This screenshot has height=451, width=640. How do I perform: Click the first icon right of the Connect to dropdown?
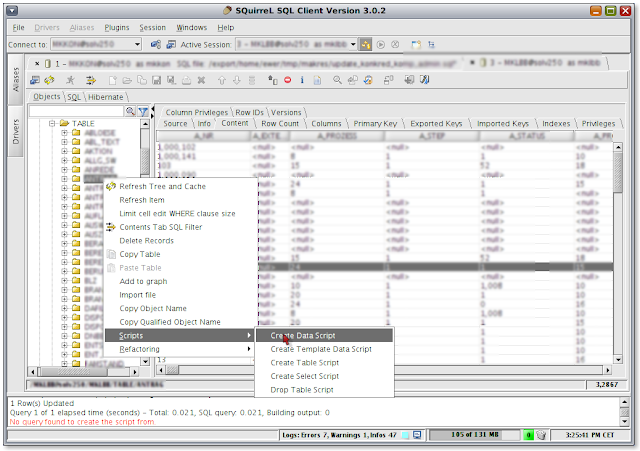tap(156, 44)
